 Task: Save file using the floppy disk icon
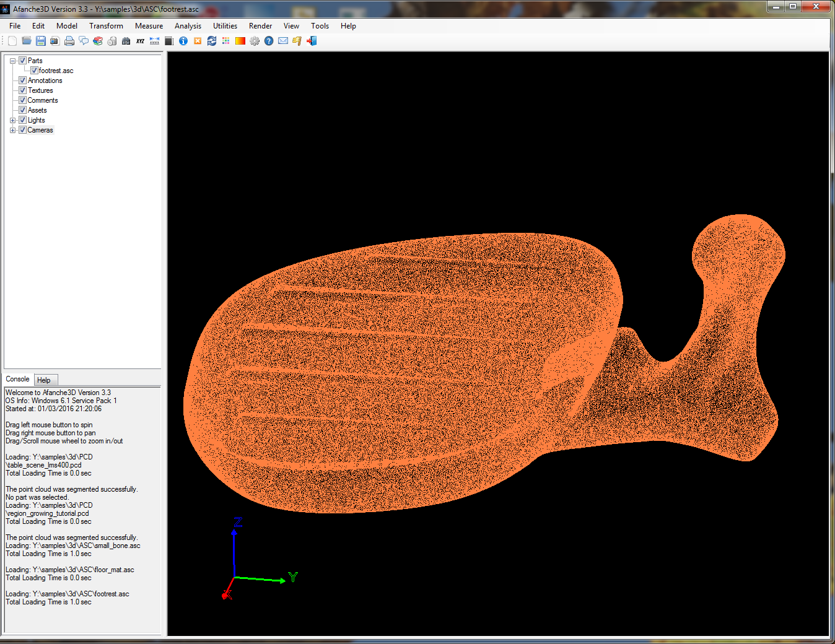(x=41, y=41)
